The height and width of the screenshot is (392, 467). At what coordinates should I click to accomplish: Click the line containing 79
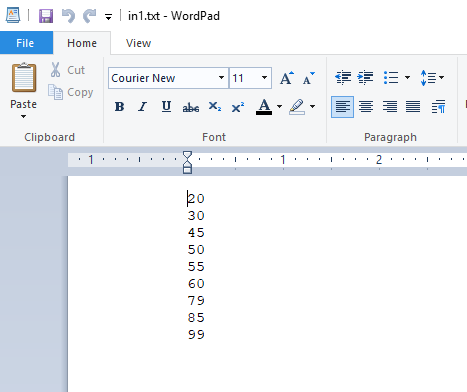(196, 301)
